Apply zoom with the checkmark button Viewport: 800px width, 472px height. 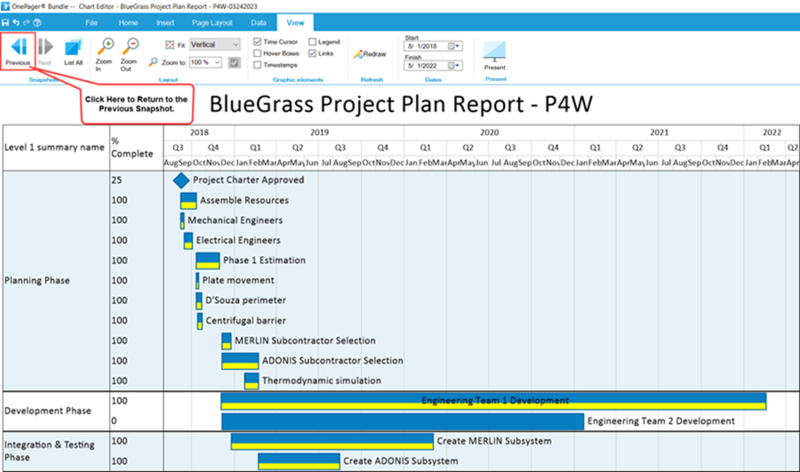[x=234, y=62]
